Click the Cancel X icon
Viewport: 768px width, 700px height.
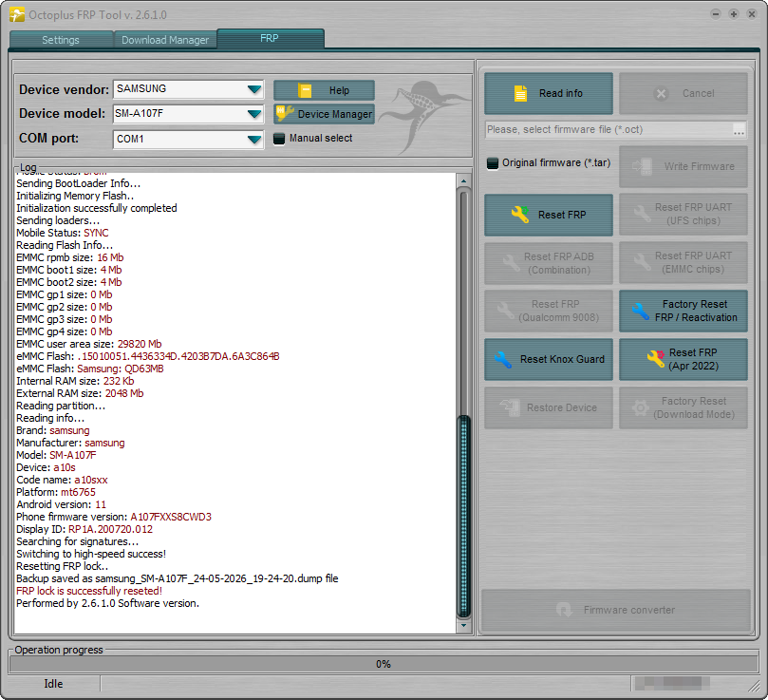662,94
